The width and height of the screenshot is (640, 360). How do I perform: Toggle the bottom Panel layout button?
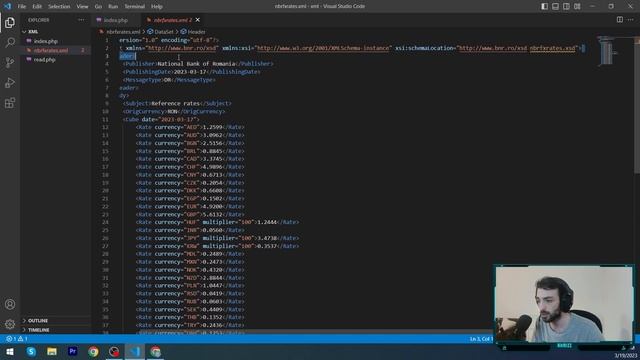556,6
